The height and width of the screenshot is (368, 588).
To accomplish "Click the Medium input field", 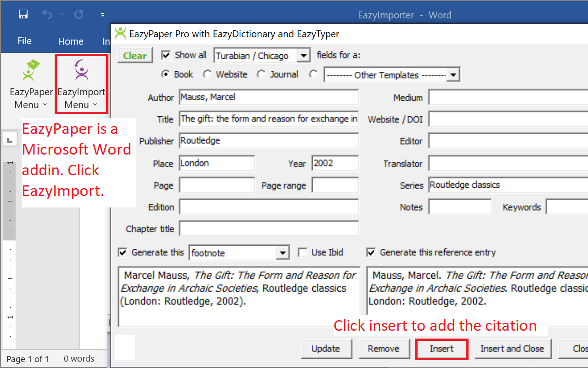I will pos(508,97).
